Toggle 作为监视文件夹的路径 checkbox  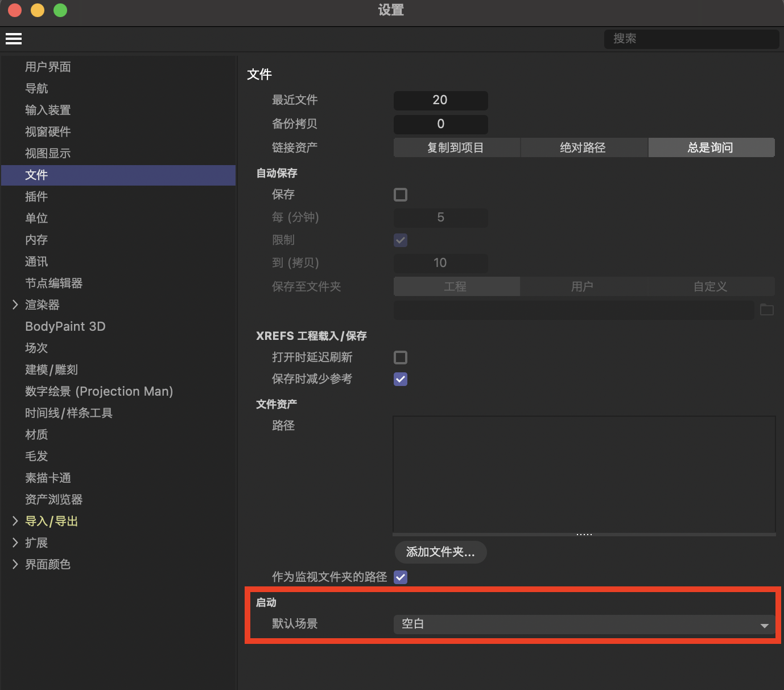[401, 577]
